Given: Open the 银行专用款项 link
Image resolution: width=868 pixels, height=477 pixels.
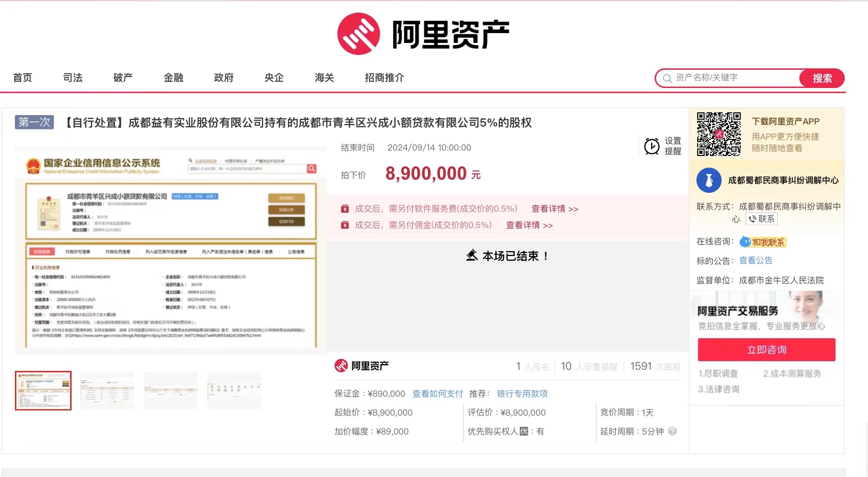Looking at the screenshot, I should coord(522,393).
